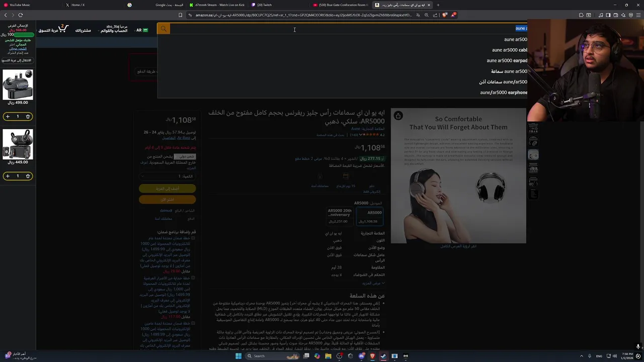This screenshot has height=362, width=644.
Task: Click the orange Amazon search magnifier button
Action: tap(164, 29)
